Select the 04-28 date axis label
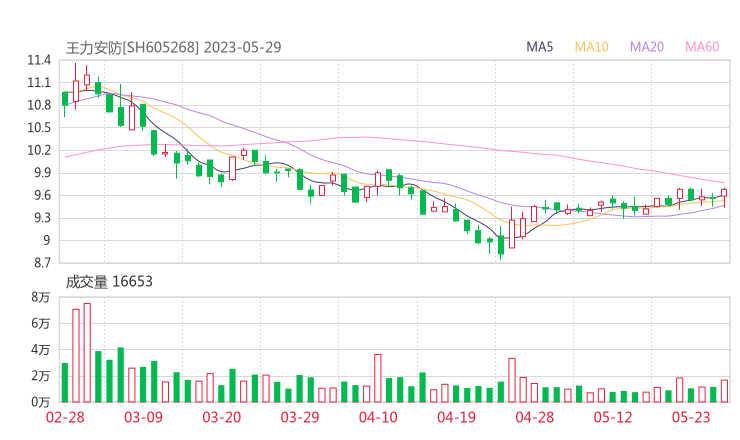Image resolution: width=740 pixels, height=440 pixels. 535,417
